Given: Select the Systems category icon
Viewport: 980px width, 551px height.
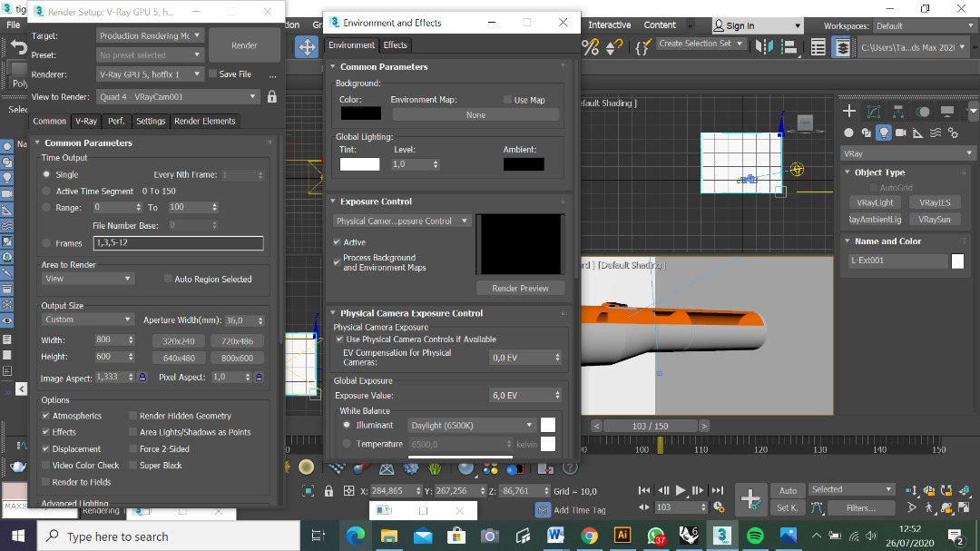Looking at the screenshot, I should [953, 133].
